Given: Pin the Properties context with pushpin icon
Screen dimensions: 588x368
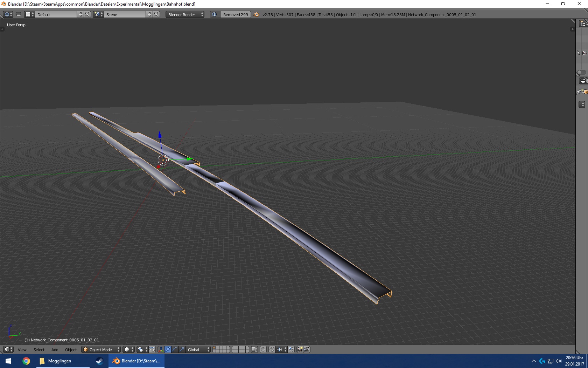Looking at the screenshot, I should pos(579,92).
